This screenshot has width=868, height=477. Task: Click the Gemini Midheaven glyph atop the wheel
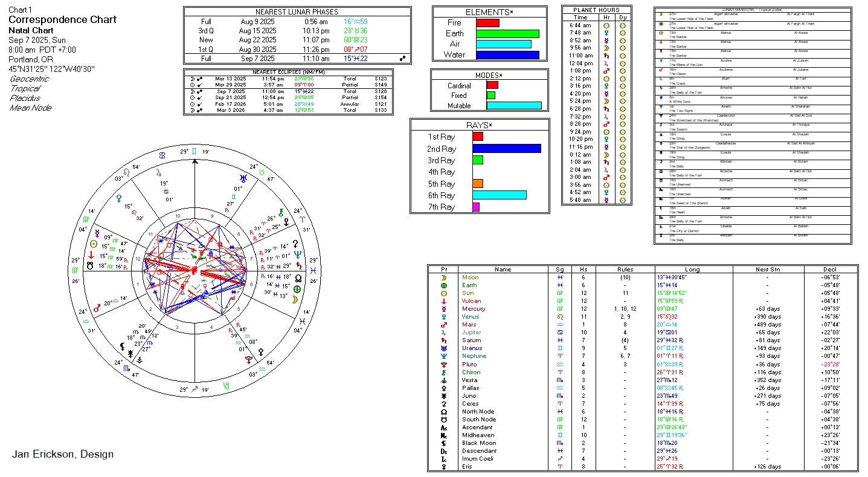point(194,152)
